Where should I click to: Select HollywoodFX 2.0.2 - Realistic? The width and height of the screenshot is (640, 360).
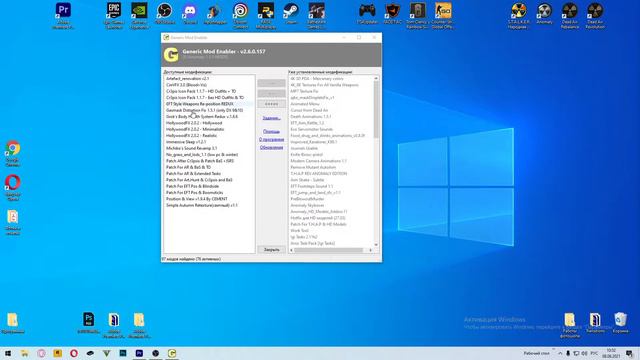click(191, 136)
